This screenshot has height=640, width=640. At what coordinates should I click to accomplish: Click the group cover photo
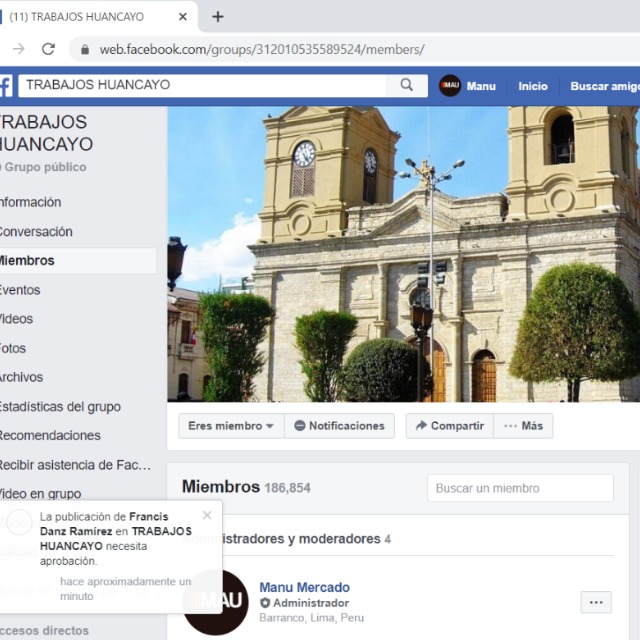(x=403, y=254)
